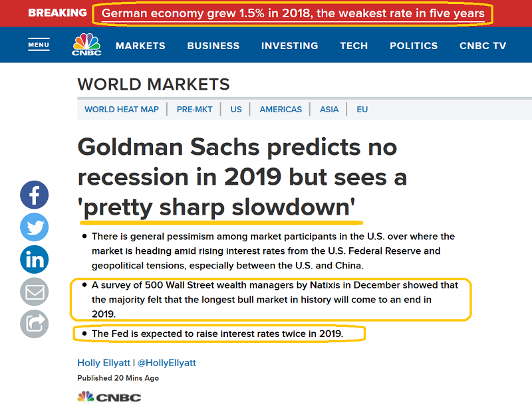Read breaking German economy headline
This screenshot has width=532, height=406.
pos(293,13)
